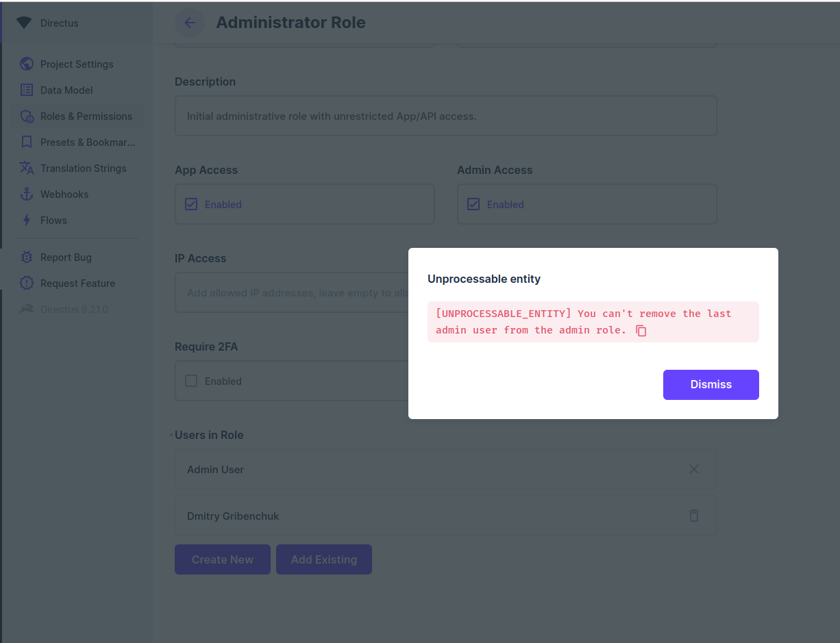Select the Flows lightning icon
The image size is (840, 643).
point(53,220)
